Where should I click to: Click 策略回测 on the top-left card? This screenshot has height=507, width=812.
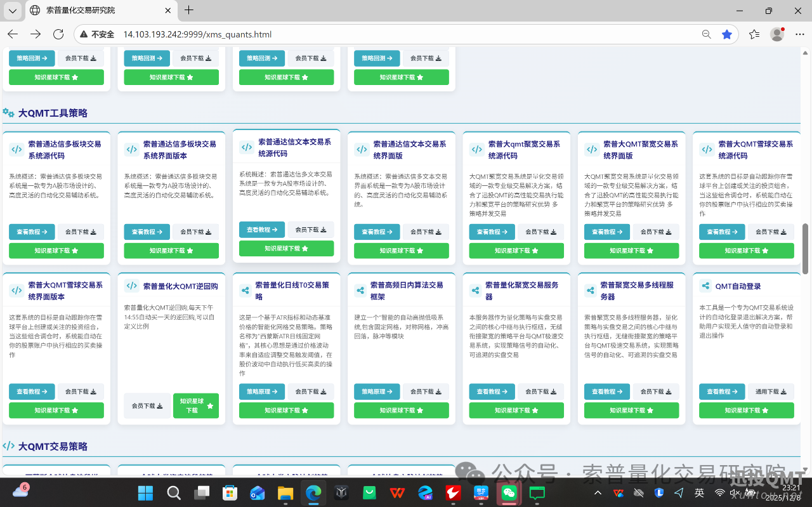point(32,58)
